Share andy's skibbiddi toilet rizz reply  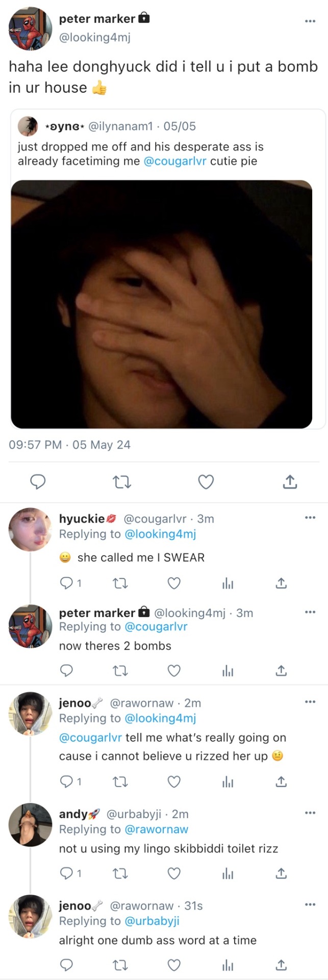pos(281,873)
